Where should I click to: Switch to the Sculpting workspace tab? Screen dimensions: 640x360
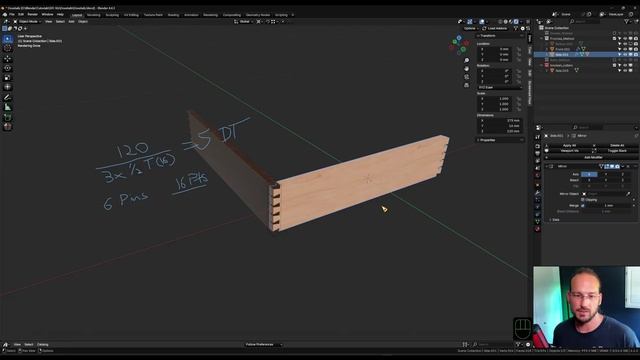(112, 15)
